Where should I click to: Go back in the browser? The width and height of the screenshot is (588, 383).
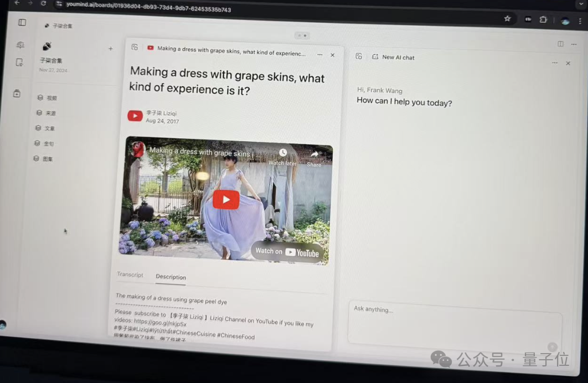[x=17, y=3]
